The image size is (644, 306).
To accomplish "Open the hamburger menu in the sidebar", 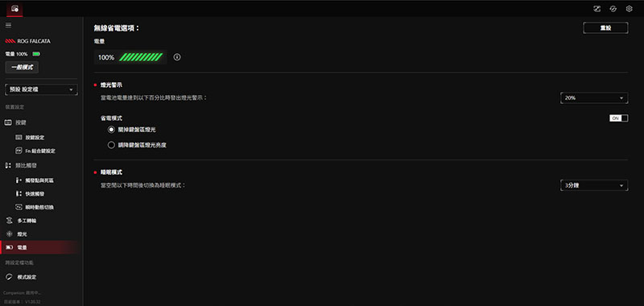I will click(x=8, y=25).
